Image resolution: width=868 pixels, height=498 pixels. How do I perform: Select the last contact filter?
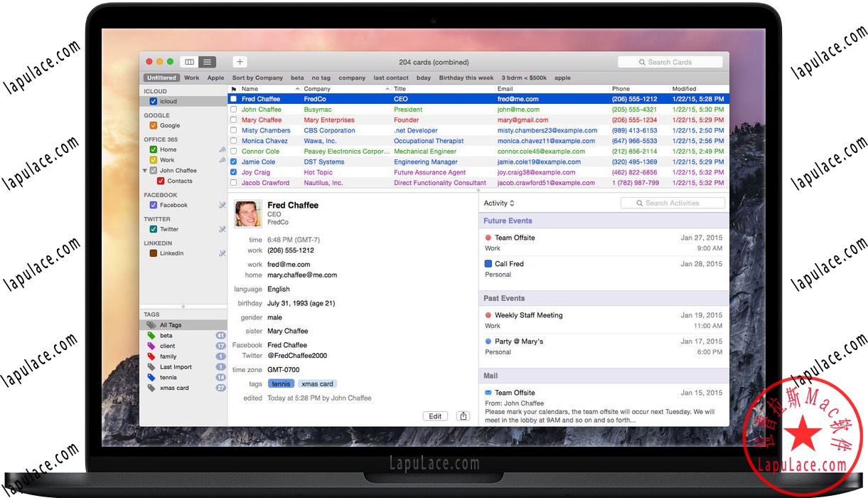point(391,78)
